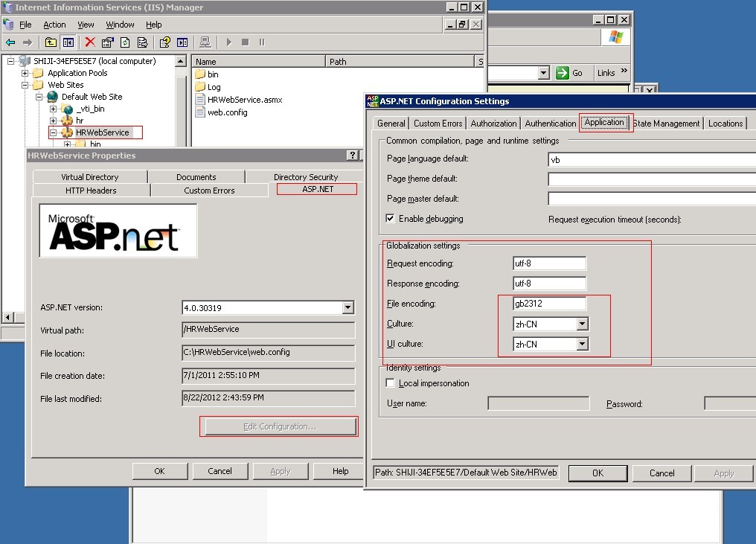The image size is (756, 544).
Task: Click the File encoding text field
Action: point(550,304)
